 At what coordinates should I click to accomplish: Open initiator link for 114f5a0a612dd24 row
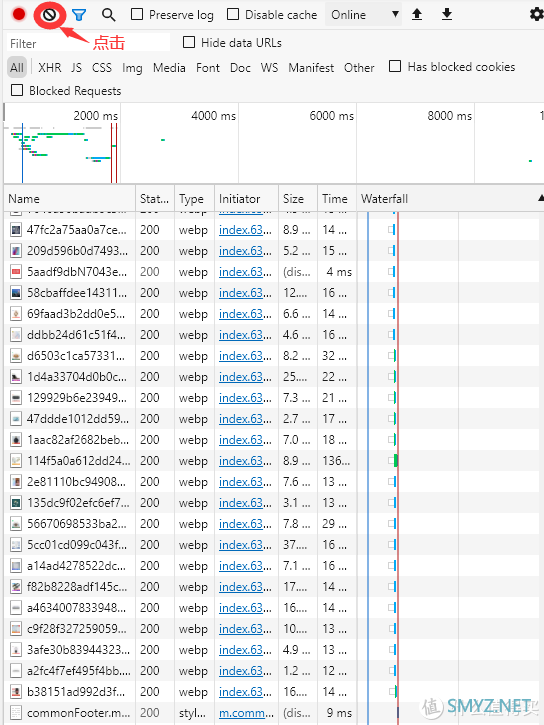tap(245, 461)
